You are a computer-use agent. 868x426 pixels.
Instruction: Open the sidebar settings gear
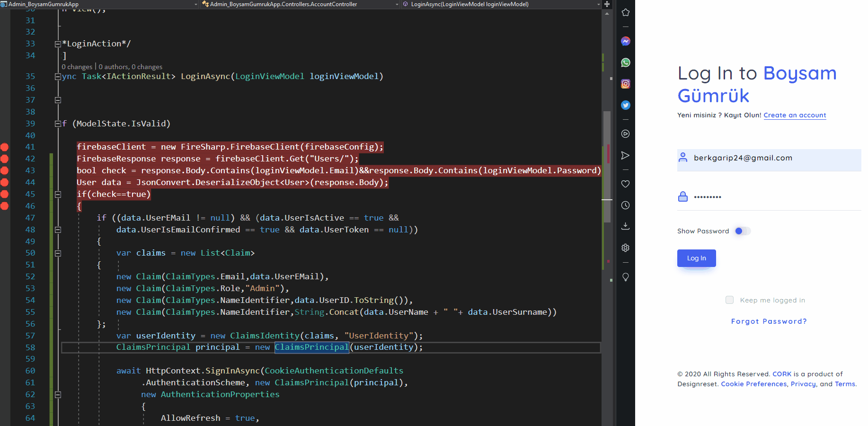click(625, 248)
